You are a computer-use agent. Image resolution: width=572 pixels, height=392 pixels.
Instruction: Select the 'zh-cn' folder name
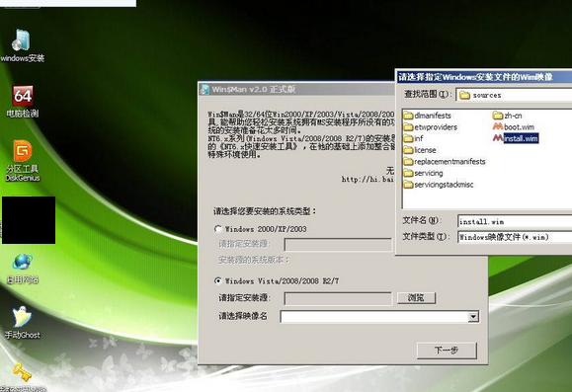click(x=513, y=116)
